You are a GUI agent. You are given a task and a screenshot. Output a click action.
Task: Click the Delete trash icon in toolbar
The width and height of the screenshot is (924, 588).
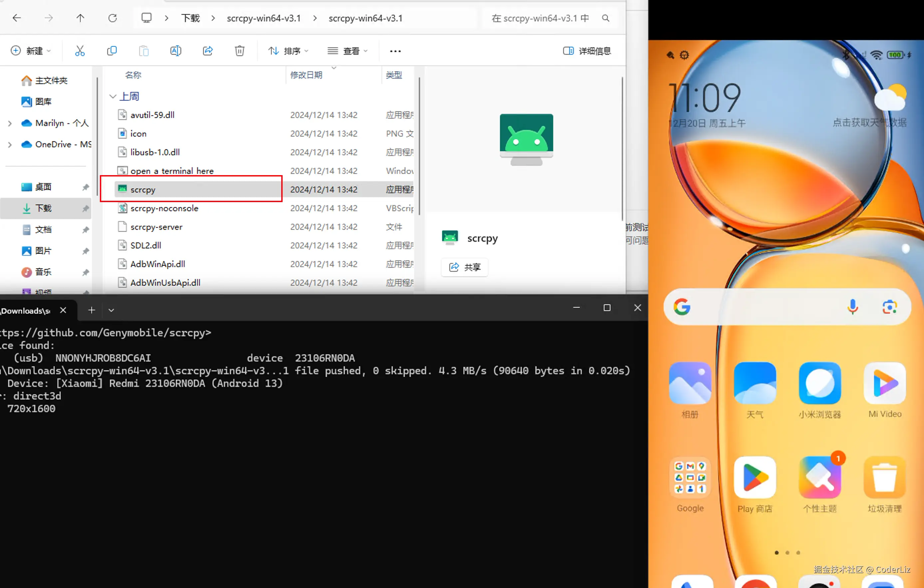(x=239, y=51)
